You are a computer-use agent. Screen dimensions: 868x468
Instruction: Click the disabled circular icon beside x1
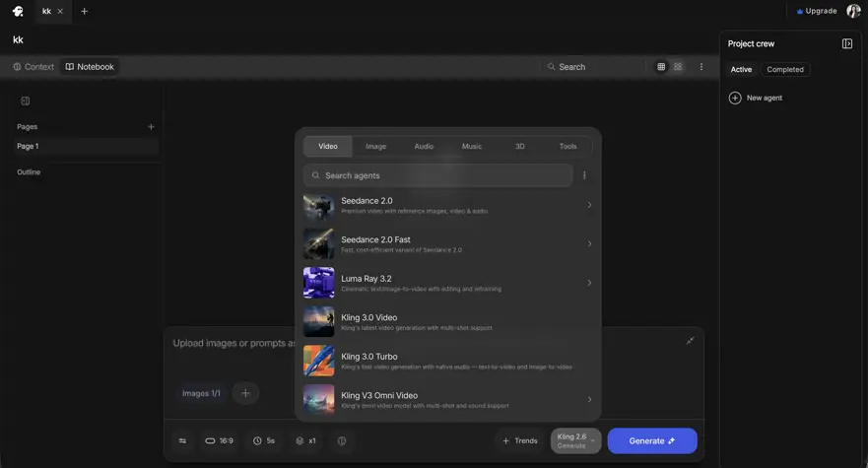coord(342,440)
